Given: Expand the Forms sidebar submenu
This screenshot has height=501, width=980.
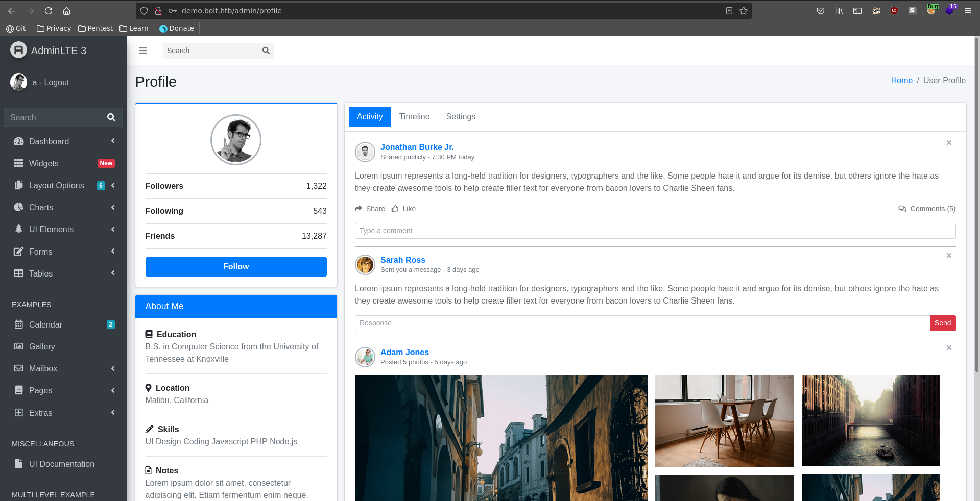Looking at the screenshot, I should pyautogui.click(x=63, y=252).
